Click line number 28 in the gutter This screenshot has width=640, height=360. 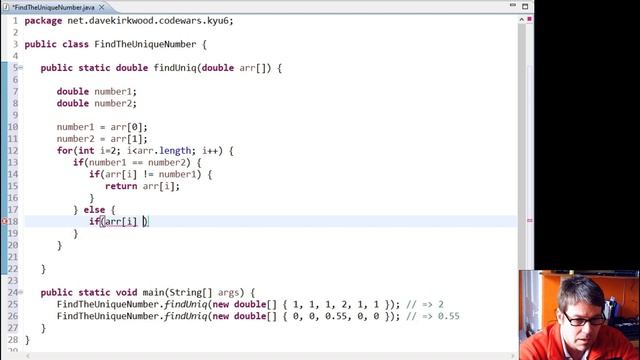point(13,340)
